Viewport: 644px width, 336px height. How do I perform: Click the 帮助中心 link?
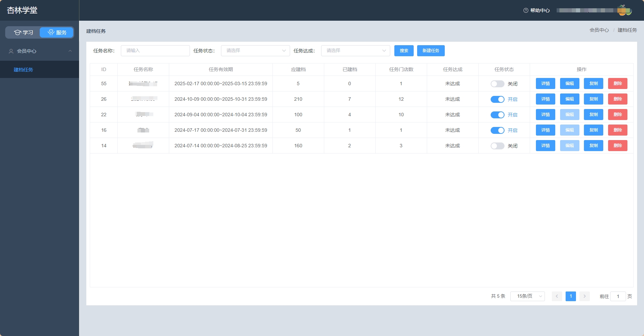540,10
